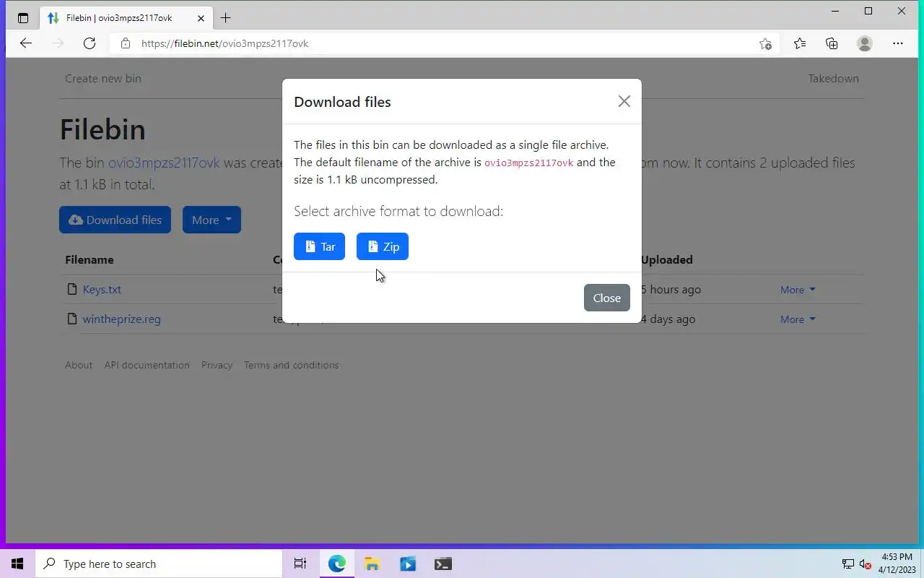This screenshot has width=924, height=578.
Task: Open the API documentation footer link
Action: tap(147, 365)
